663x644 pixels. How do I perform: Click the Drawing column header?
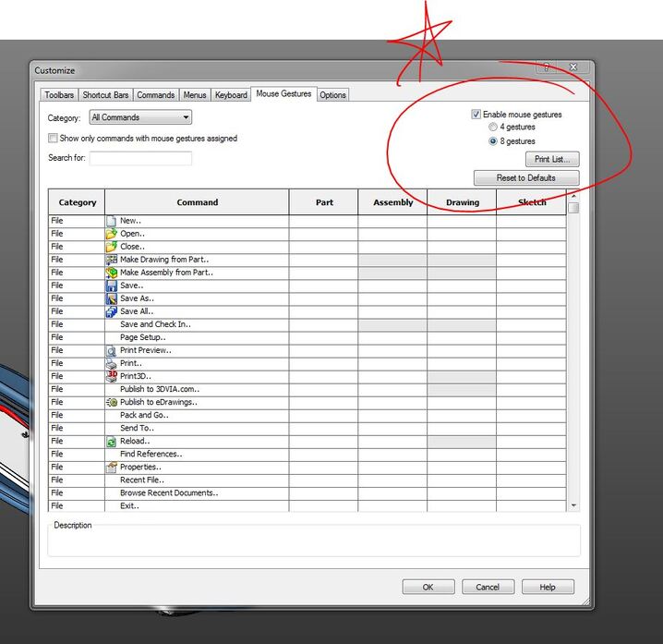462,202
